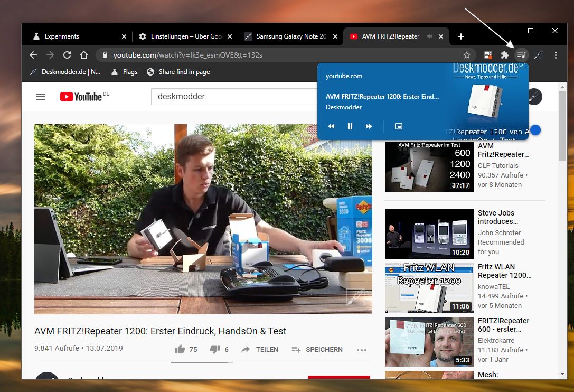This screenshot has height=392, width=574.
Task: Click the Deskmodder artist name in media popup
Action: pyautogui.click(x=344, y=107)
